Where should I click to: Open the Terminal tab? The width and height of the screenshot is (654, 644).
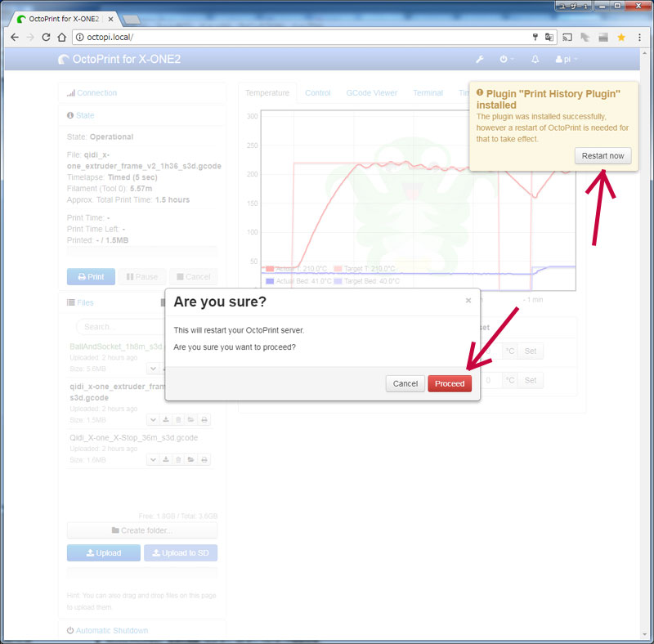coord(428,92)
